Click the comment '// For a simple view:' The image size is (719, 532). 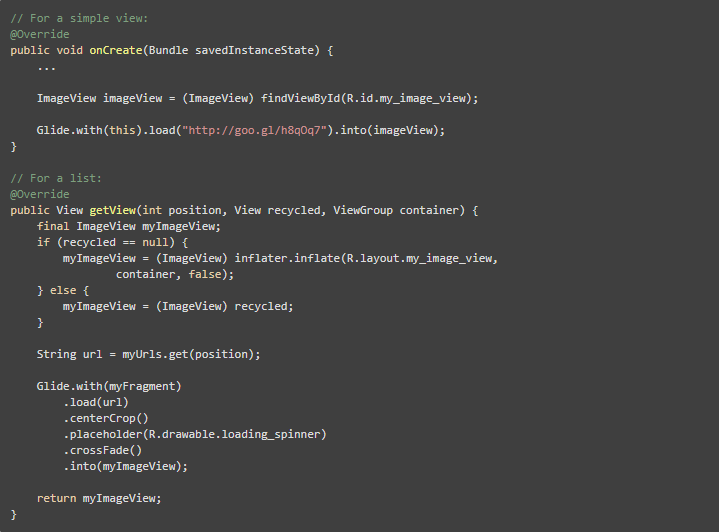(79, 18)
